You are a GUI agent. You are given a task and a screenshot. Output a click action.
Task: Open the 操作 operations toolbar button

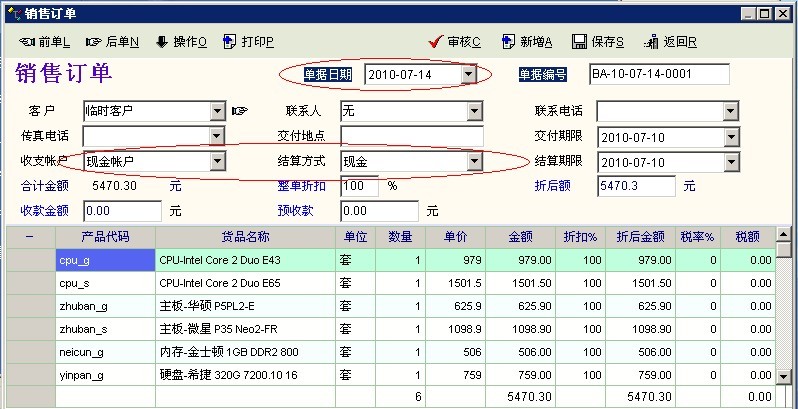(x=161, y=42)
